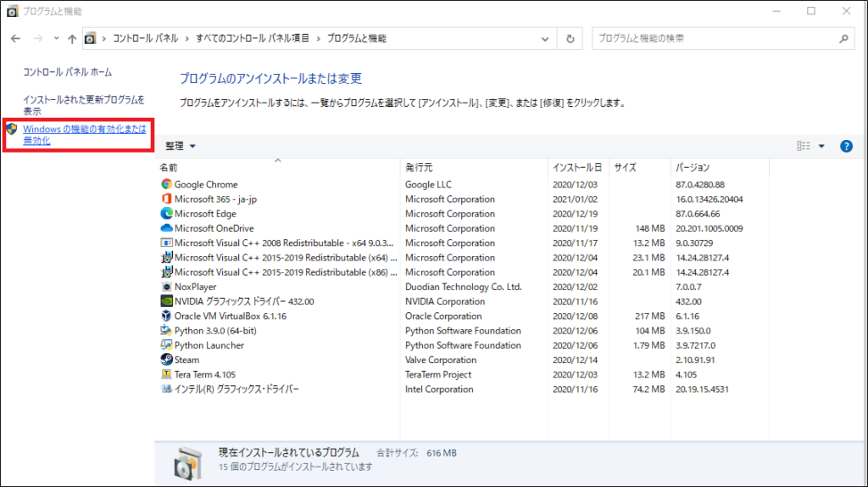Click the 217 MB size value
This screenshot has width=868, height=487.
coord(650,316)
